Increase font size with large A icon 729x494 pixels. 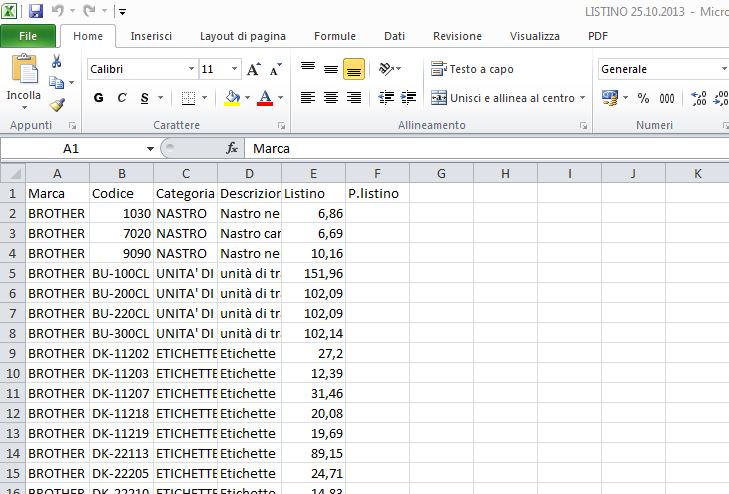253,69
